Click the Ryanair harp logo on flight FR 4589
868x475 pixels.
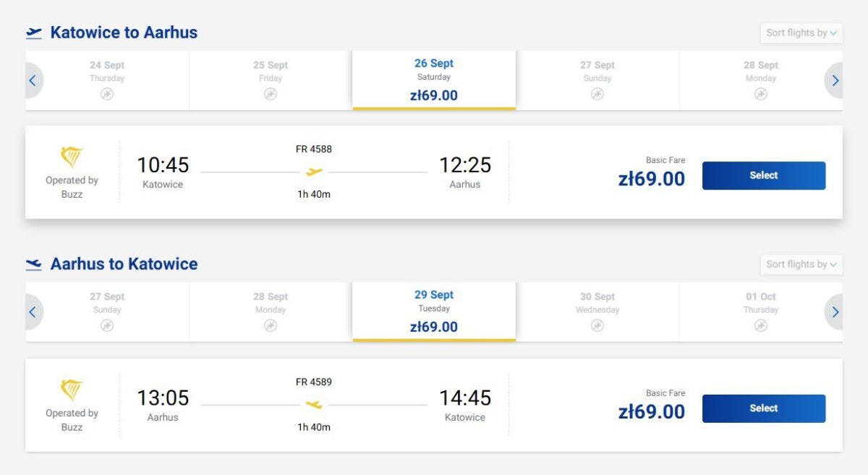72,390
